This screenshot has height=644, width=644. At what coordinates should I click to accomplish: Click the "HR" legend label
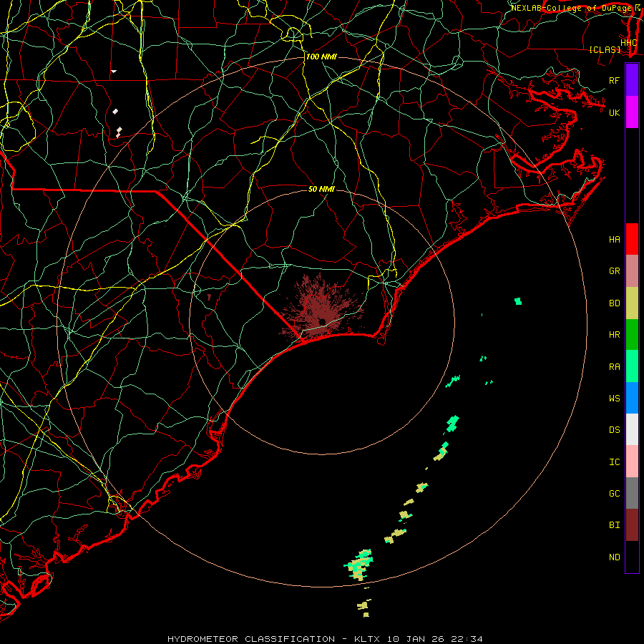614,335
